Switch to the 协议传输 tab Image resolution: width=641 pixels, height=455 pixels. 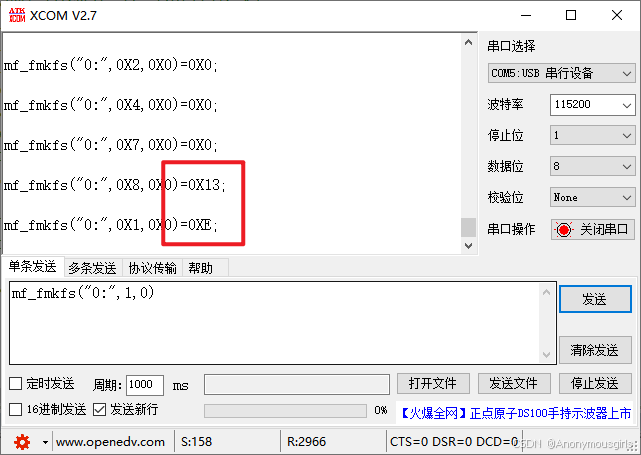point(152,268)
